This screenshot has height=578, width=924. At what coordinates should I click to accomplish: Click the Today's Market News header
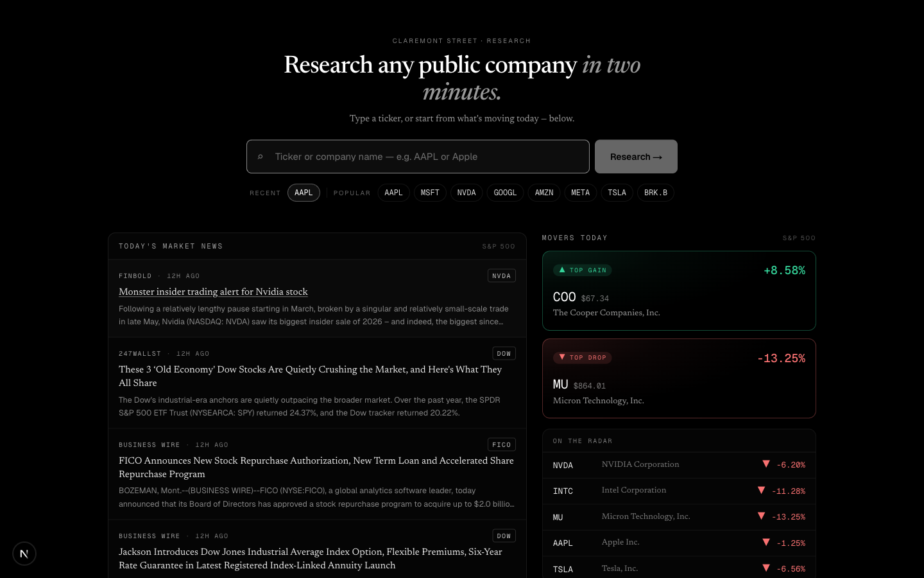coord(171,246)
